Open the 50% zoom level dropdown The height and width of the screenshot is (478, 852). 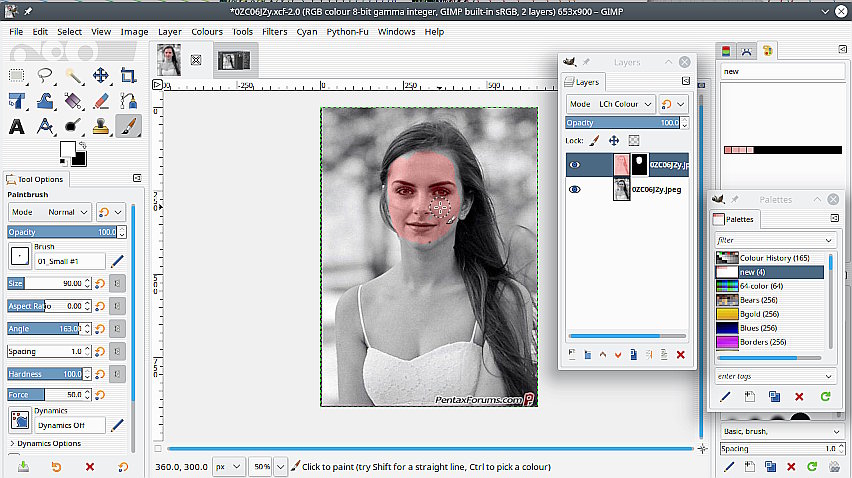[279, 467]
